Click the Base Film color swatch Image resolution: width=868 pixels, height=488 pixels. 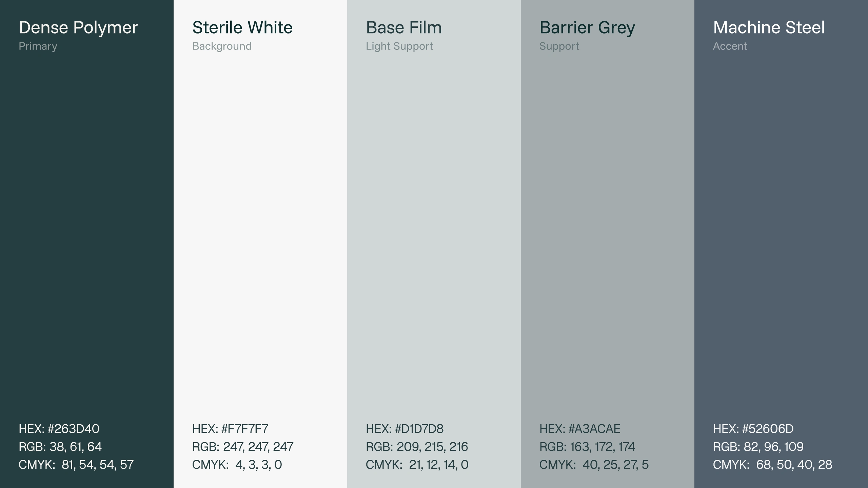[x=434, y=237]
